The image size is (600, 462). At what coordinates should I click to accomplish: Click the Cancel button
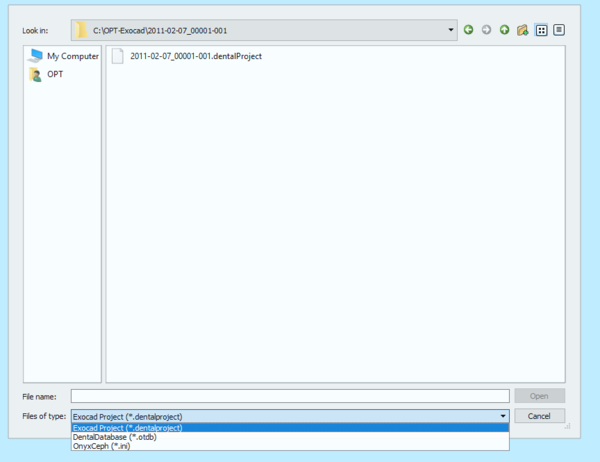pyautogui.click(x=540, y=416)
